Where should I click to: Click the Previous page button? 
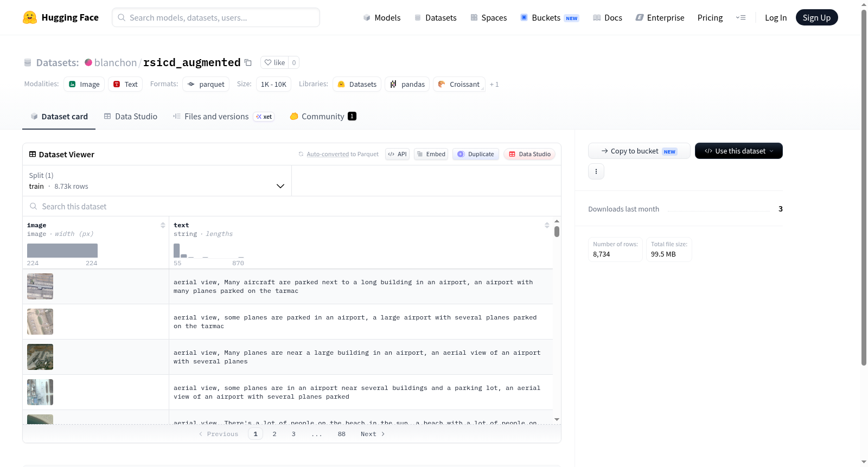click(219, 434)
